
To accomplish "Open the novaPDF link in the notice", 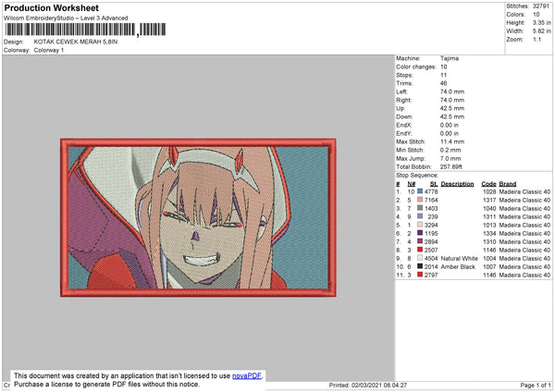I will 247,375.
